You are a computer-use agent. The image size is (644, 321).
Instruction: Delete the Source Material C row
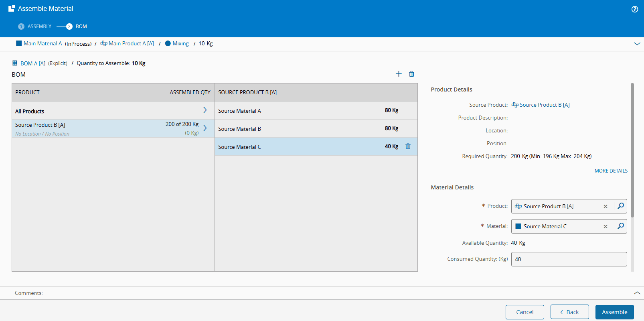click(408, 146)
